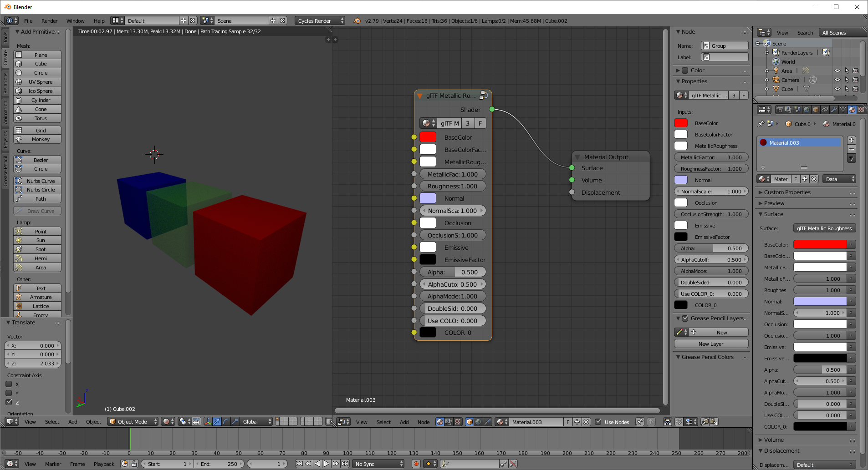Open the Node menu in node editor
The width and height of the screenshot is (868, 470).
[x=424, y=422]
